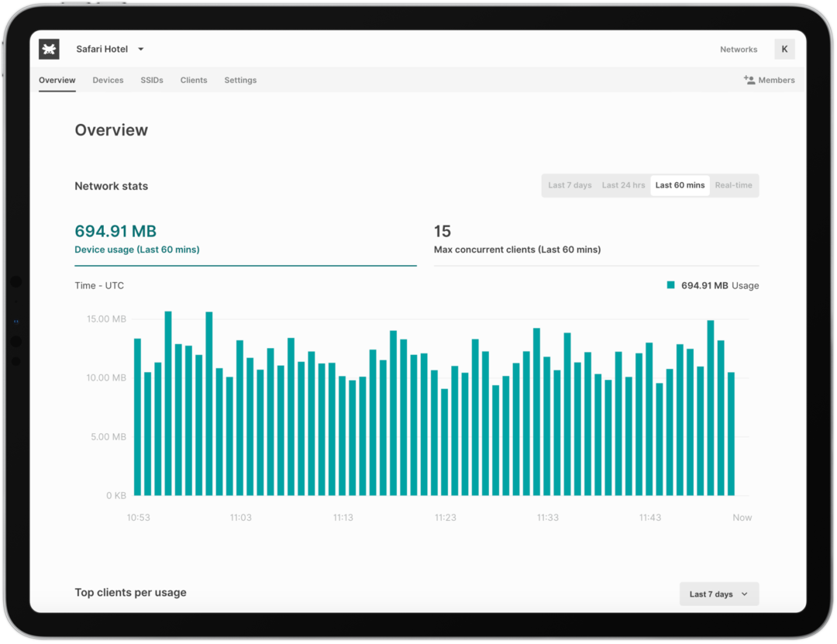837x644 pixels.
Task: Open the Settings tab
Action: (x=240, y=80)
